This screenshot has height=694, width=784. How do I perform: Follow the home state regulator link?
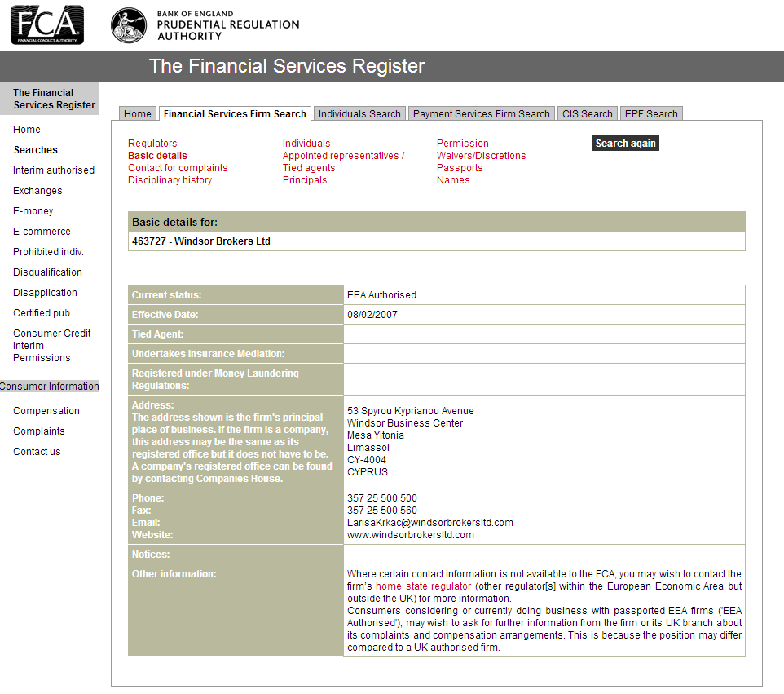(423, 586)
